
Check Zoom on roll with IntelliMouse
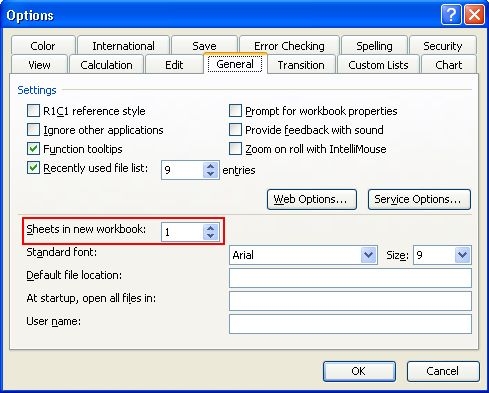pos(235,148)
